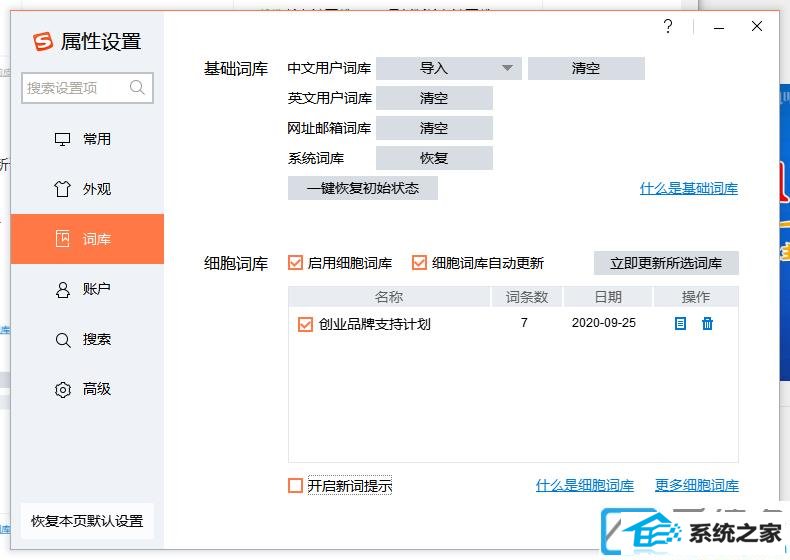Open the 什么是细胞词库 link
Screen dimensions: 790x560
584,485
